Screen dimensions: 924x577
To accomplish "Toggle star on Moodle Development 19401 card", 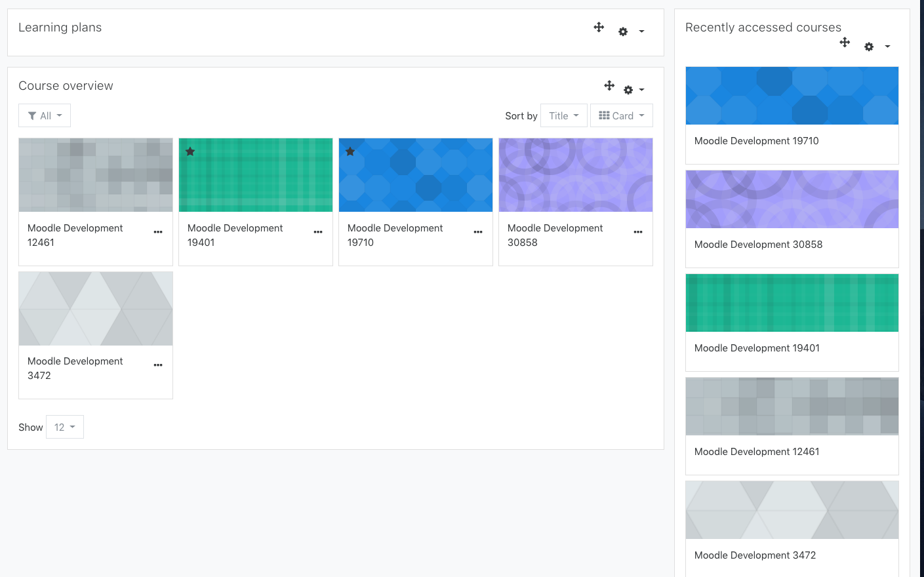I will [190, 151].
